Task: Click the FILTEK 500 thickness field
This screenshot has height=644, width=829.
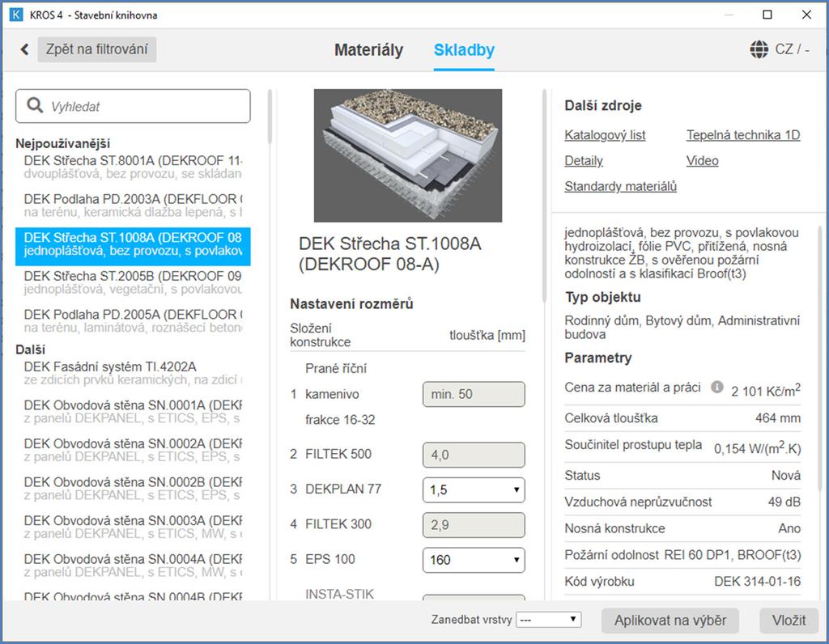Action: [x=474, y=455]
